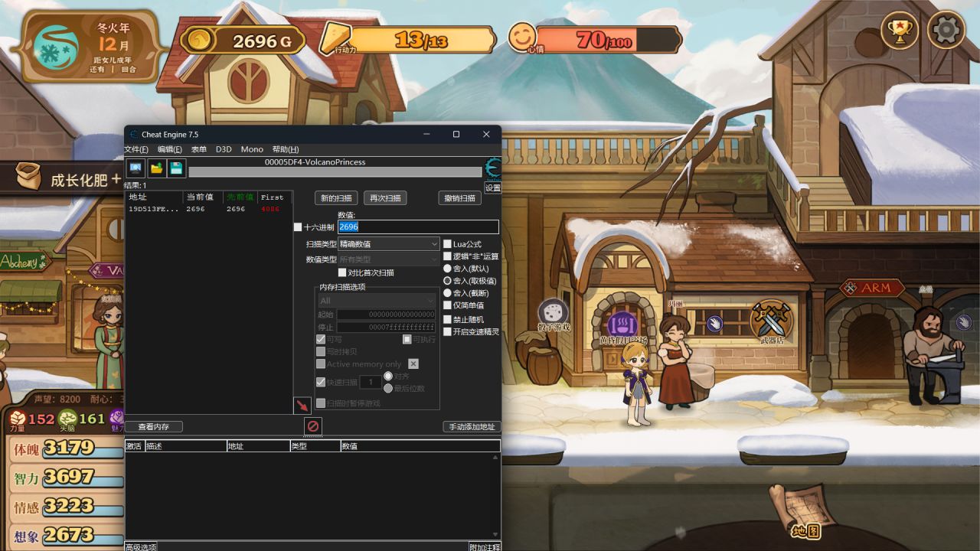
Task: Click the purple hot spring bathhouse icon
Action: click(622, 324)
